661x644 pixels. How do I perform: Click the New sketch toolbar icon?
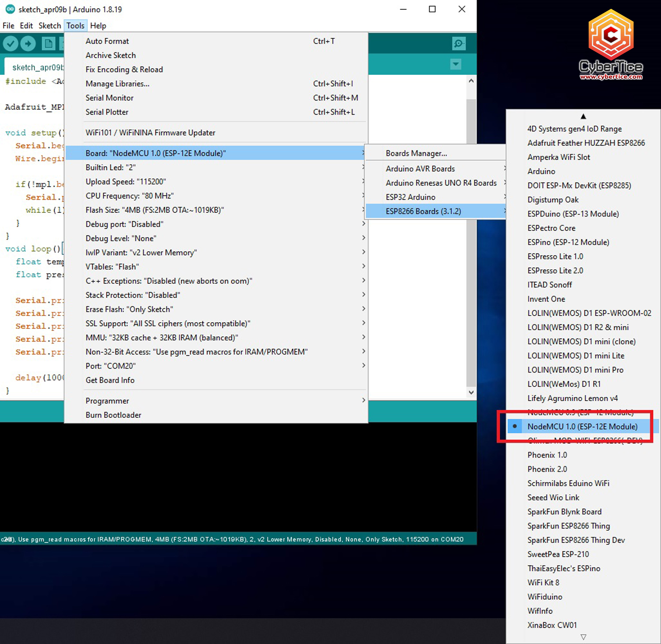pyautogui.click(x=48, y=44)
